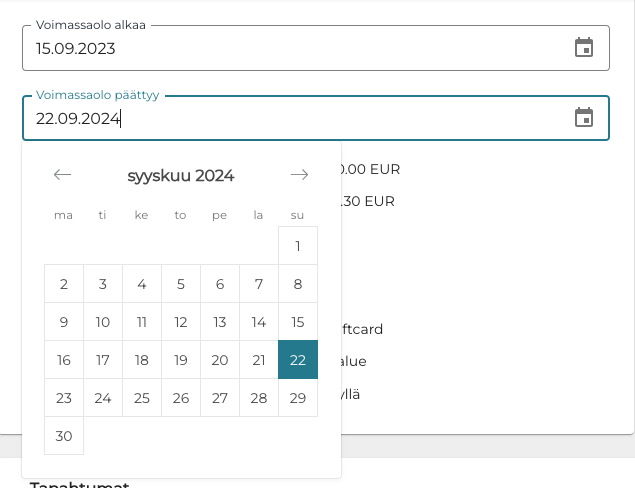Viewport: 635px width, 488px height.
Task: Click the syyskuu 2024 month header
Action: 181,176
